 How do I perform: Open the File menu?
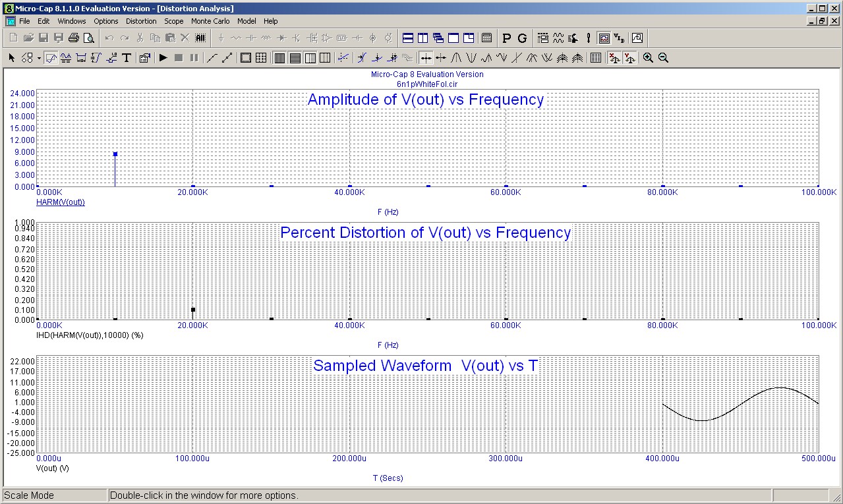24,21
